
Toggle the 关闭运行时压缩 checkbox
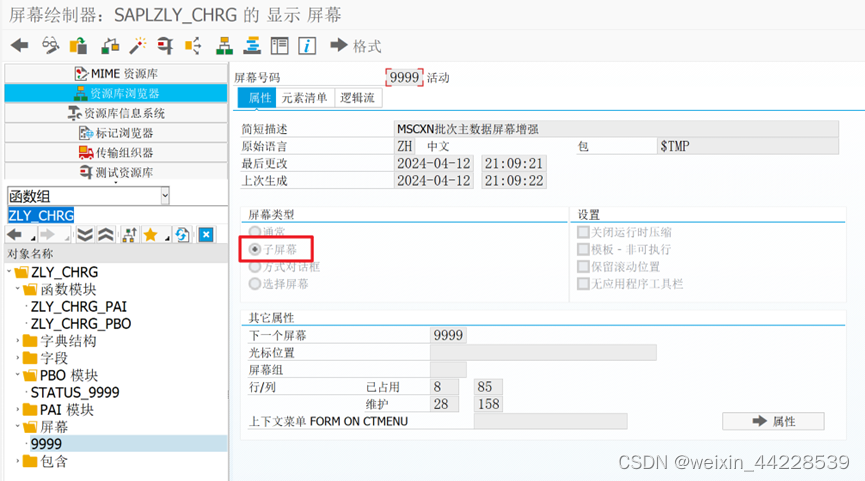pos(583,232)
